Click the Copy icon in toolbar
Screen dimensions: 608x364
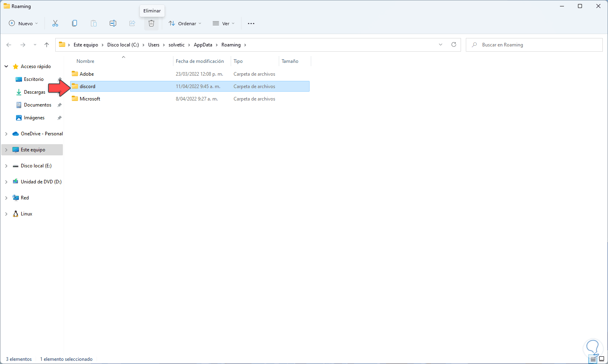pyautogui.click(x=74, y=23)
